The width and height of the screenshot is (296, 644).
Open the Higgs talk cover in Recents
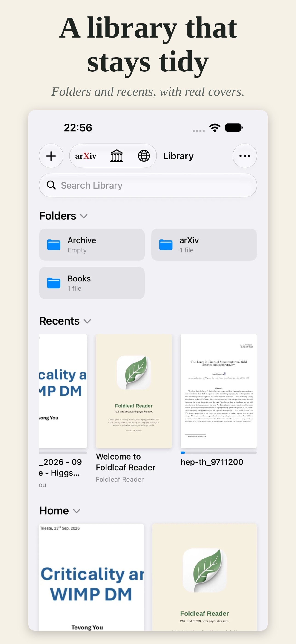pos(63,391)
